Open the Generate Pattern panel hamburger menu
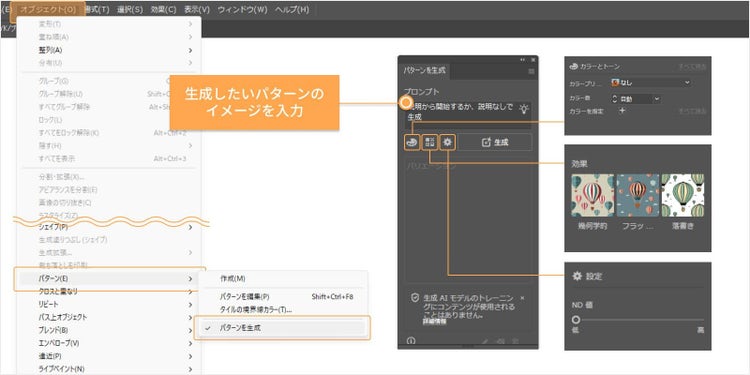Screen dimensions: 750x375 (531, 71)
